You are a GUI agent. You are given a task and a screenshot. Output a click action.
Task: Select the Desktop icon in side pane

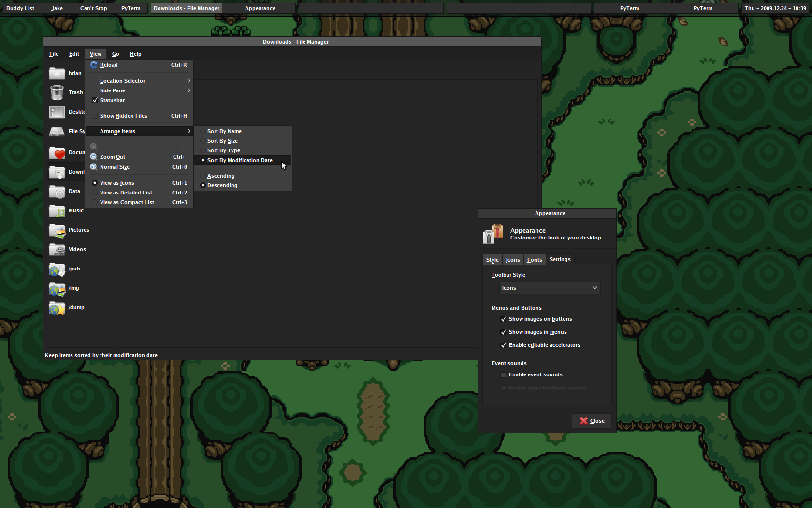click(x=57, y=112)
